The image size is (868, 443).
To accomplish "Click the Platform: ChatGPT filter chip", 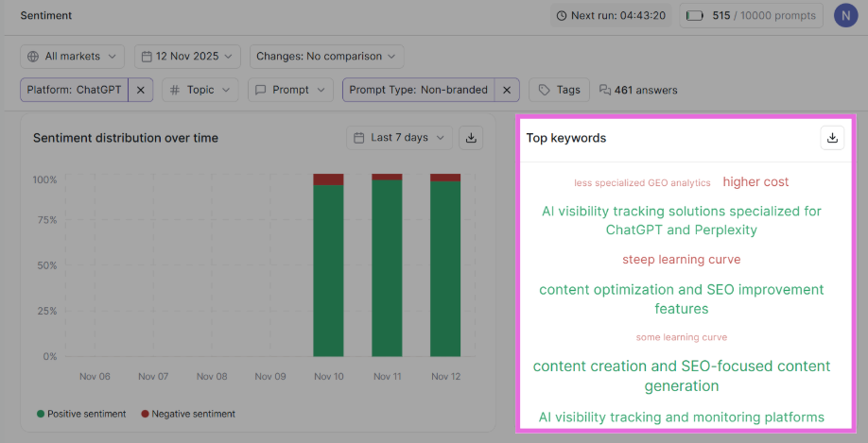I will coord(74,90).
